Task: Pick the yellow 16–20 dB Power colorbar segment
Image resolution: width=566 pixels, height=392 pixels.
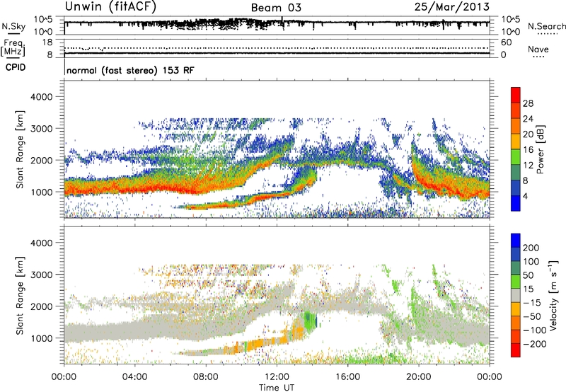Action: tap(516, 142)
